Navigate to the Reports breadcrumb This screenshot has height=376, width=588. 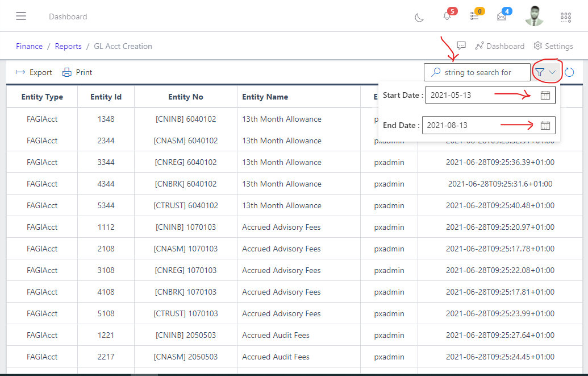(x=68, y=46)
